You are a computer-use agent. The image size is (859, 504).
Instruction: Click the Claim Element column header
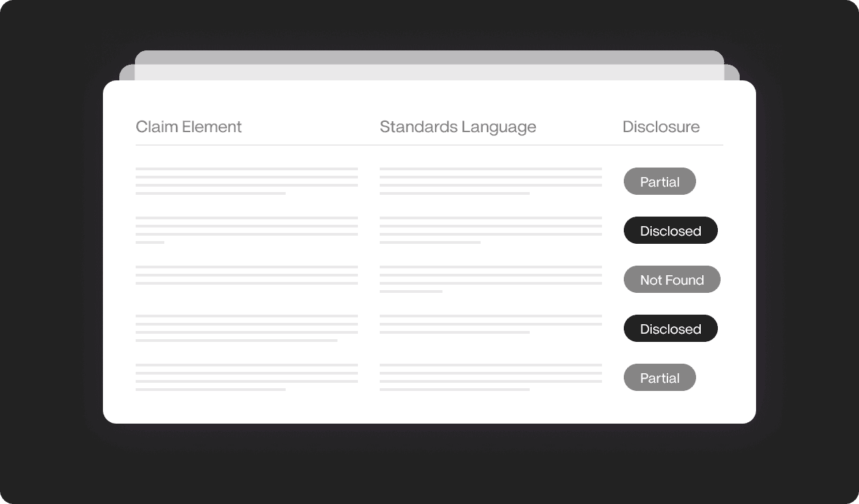(x=189, y=127)
